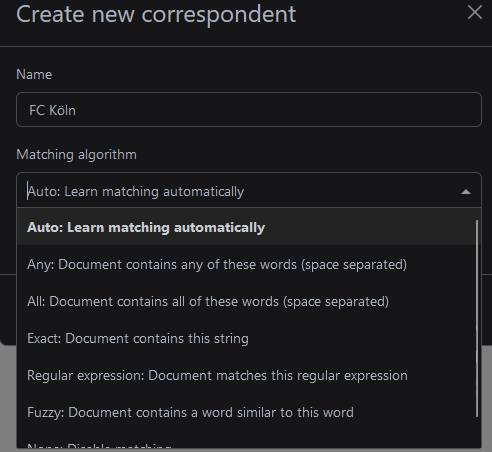Close the Create new correspondent dialog
This screenshot has width=492, height=452.
[x=475, y=13]
